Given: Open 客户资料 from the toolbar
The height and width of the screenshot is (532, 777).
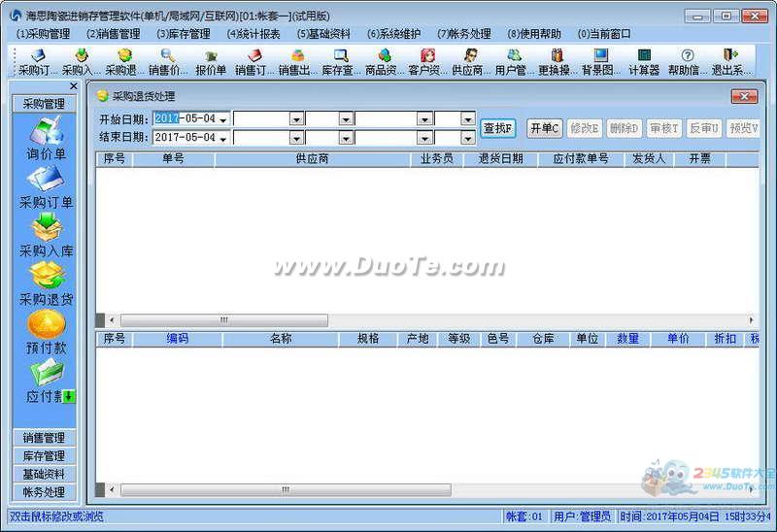Looking at the screenshot, I should click(426, 62).
